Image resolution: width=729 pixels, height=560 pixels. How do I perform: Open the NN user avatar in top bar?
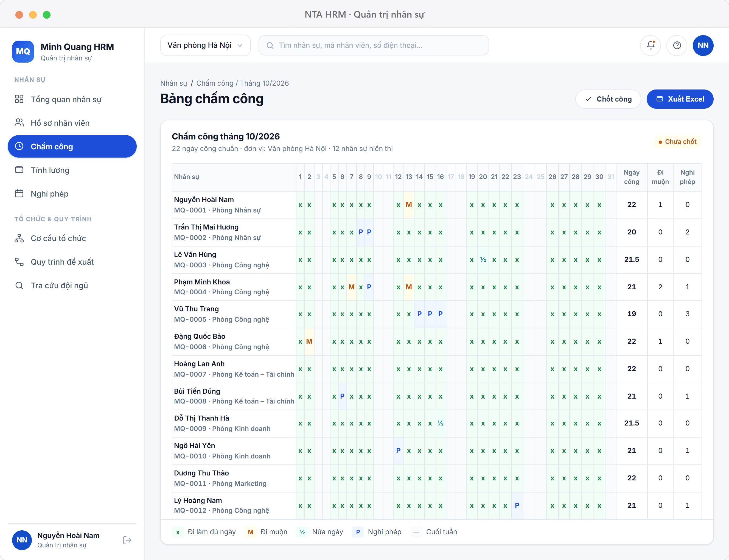[x=703, y=45]
